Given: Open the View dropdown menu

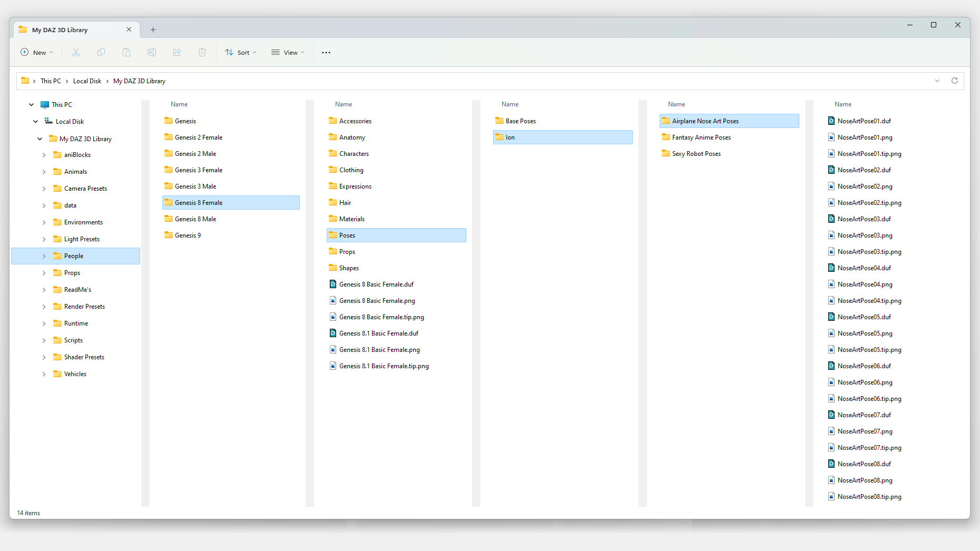Looking at the screenshot, I should [288, 52].
